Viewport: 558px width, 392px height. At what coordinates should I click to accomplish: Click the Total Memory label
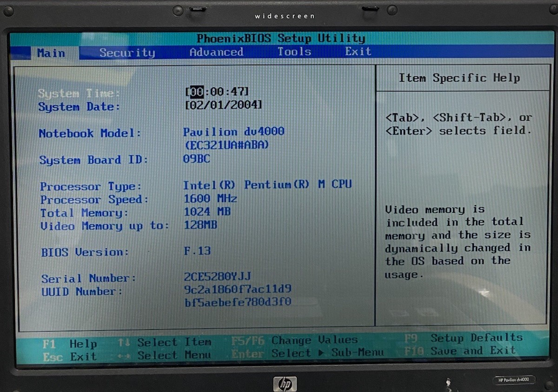pos(84,213)
